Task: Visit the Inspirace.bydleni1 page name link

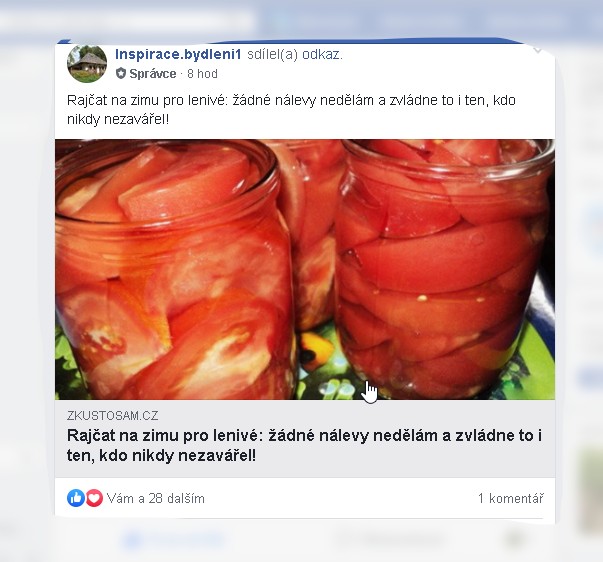Action: coord(178,54)
